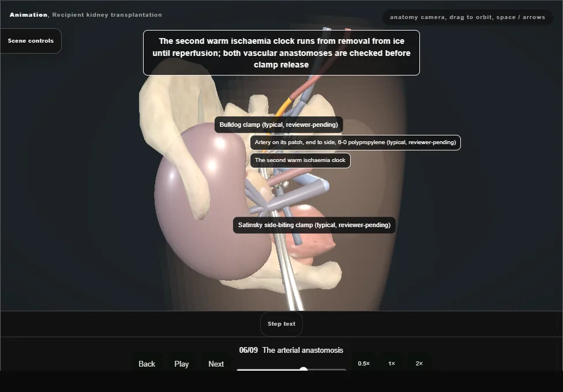This screenshot has width=563, height=392.
Task: Select the Satinsky side-biting clamp label
Action: [x=314, y=225]
